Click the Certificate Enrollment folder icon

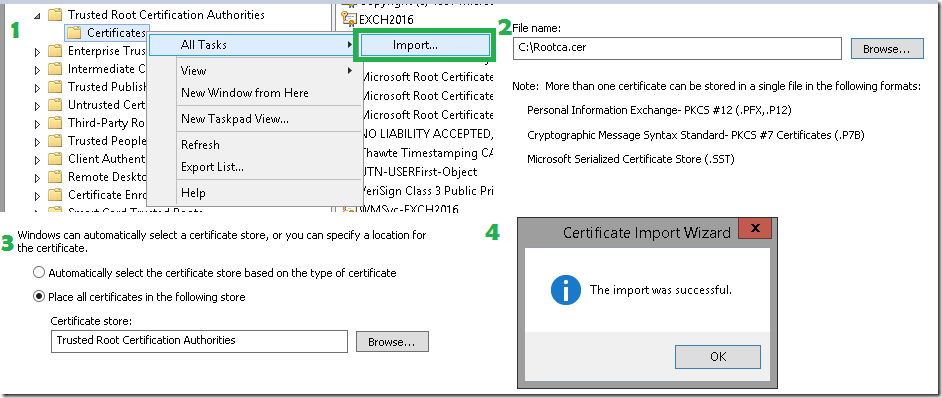point(55,195)
